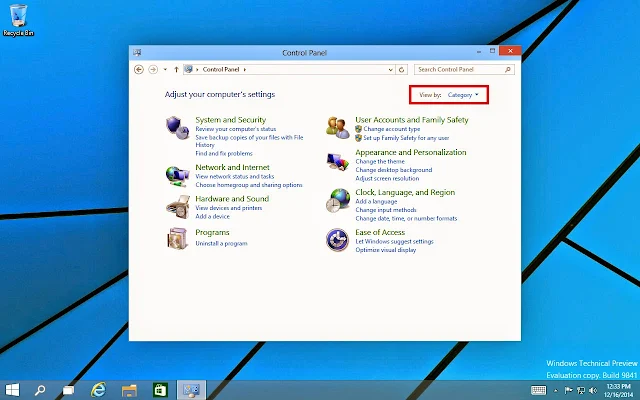Open Review your computer's status
This screenshot has height=400, width=640.
[x=236, y=129]
